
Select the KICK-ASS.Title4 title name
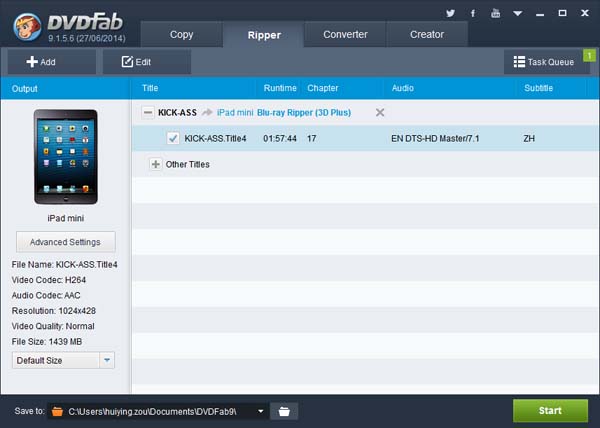215,138
